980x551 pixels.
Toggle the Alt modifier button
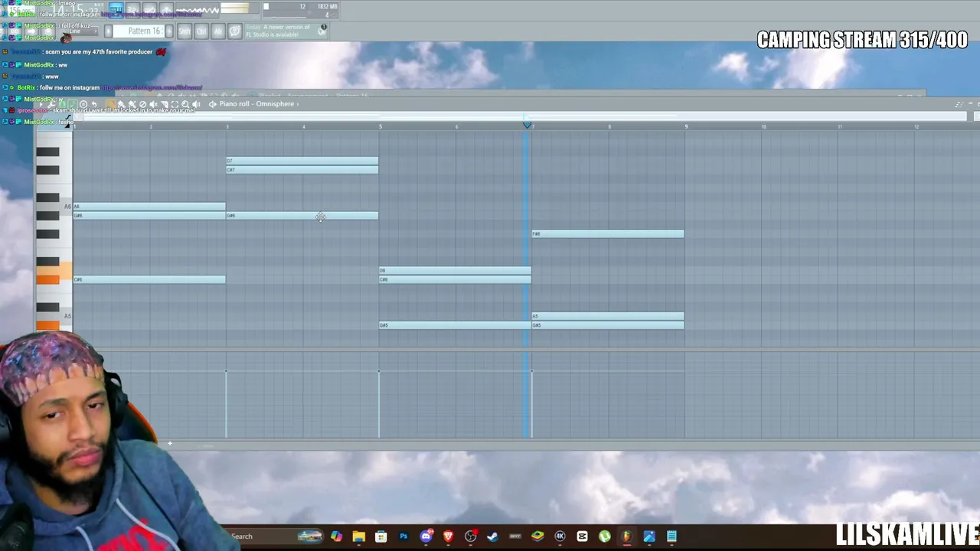tap(218, 31)
